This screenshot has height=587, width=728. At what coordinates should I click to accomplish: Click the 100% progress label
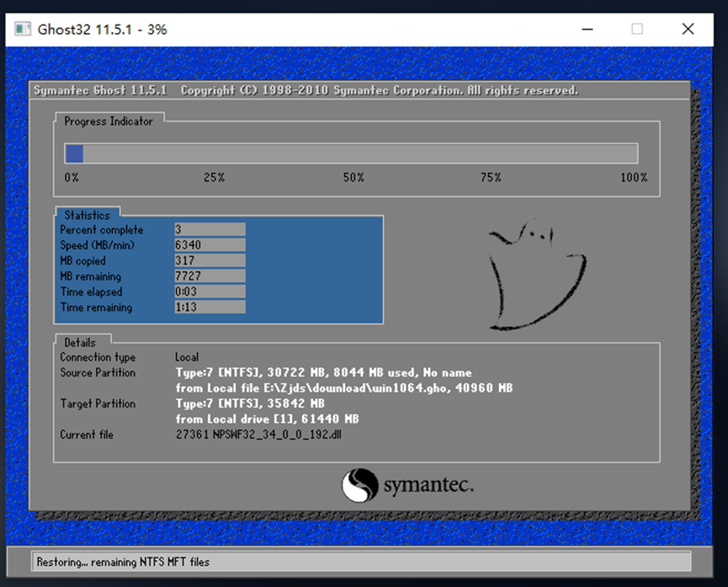tap(634, 178)
